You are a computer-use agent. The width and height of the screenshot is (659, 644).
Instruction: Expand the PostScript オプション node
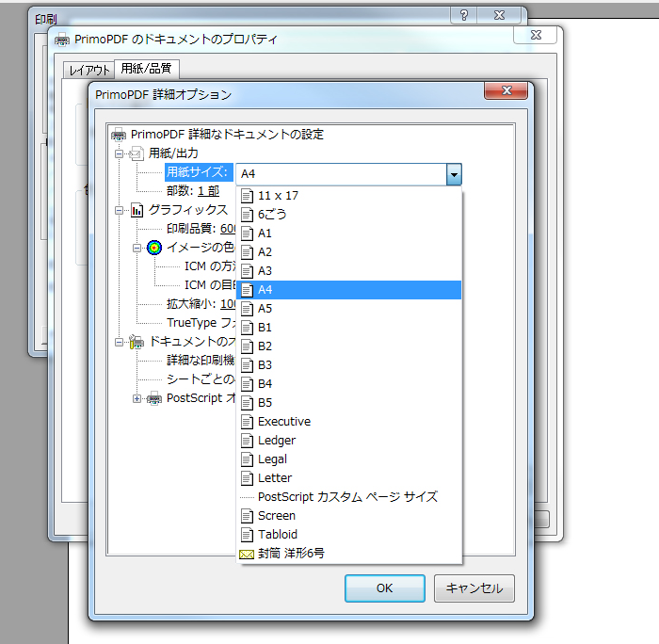coord(137,398)
